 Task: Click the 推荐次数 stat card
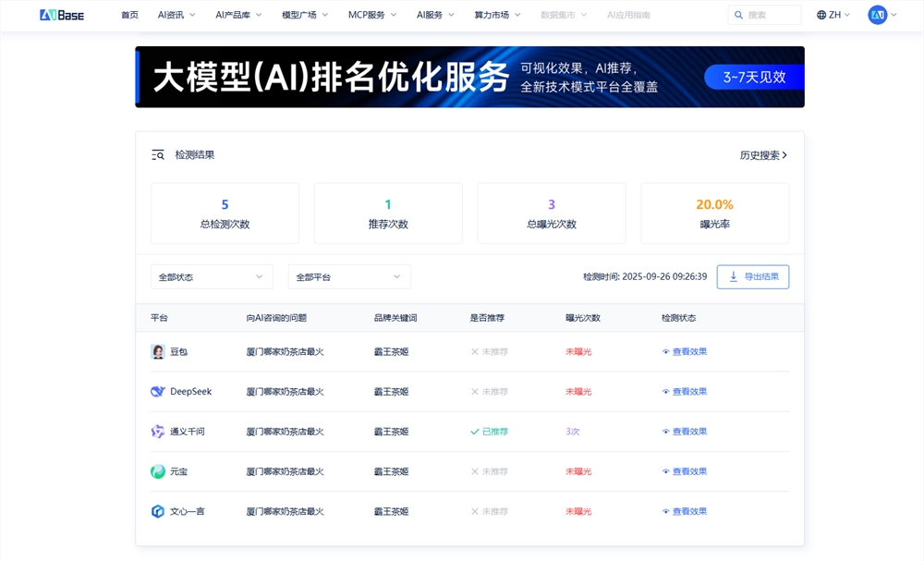[x=388, y=213]
